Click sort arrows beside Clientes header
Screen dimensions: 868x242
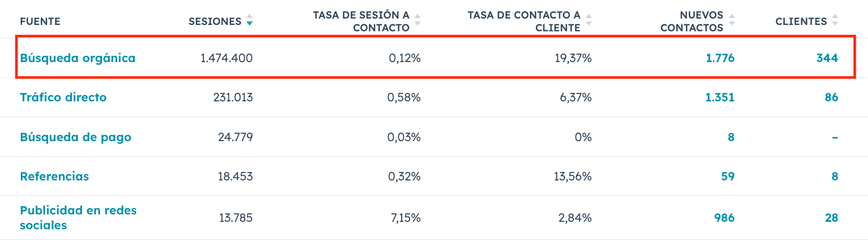835,21
